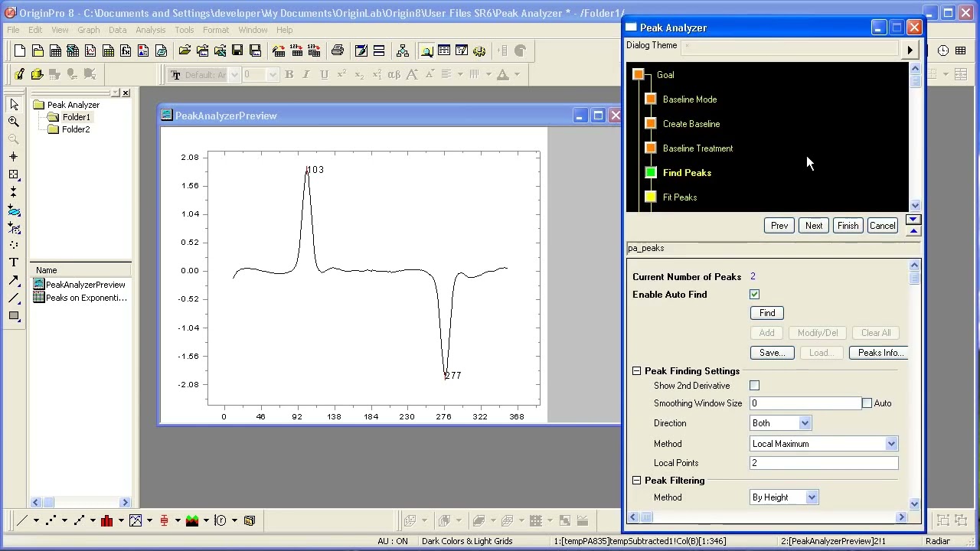Viewport: 980px width, 551px height.
Task: Check Show 2nd Derivative checkbox
Action: pos(755,386)
